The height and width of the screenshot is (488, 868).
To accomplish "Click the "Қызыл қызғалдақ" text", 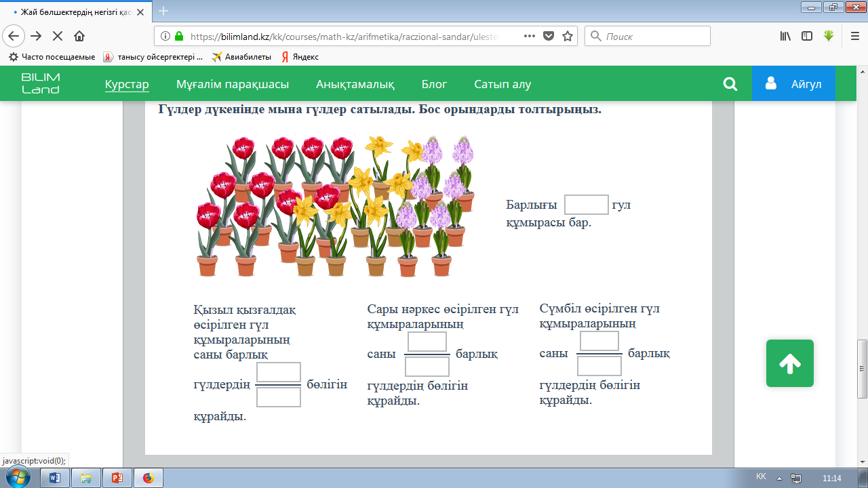I will point(245,310).
